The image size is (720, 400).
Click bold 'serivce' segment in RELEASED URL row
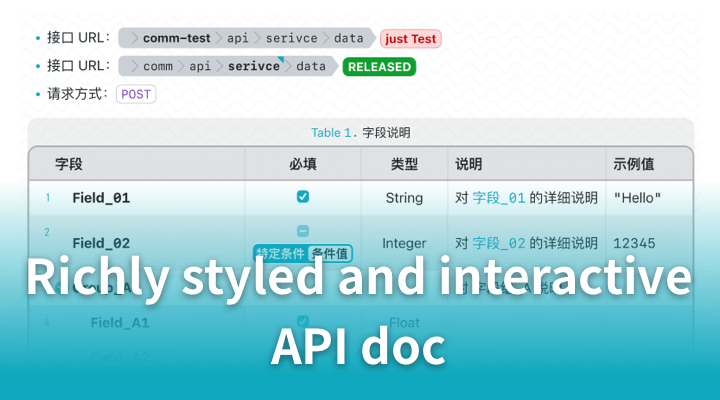[253, 67]
